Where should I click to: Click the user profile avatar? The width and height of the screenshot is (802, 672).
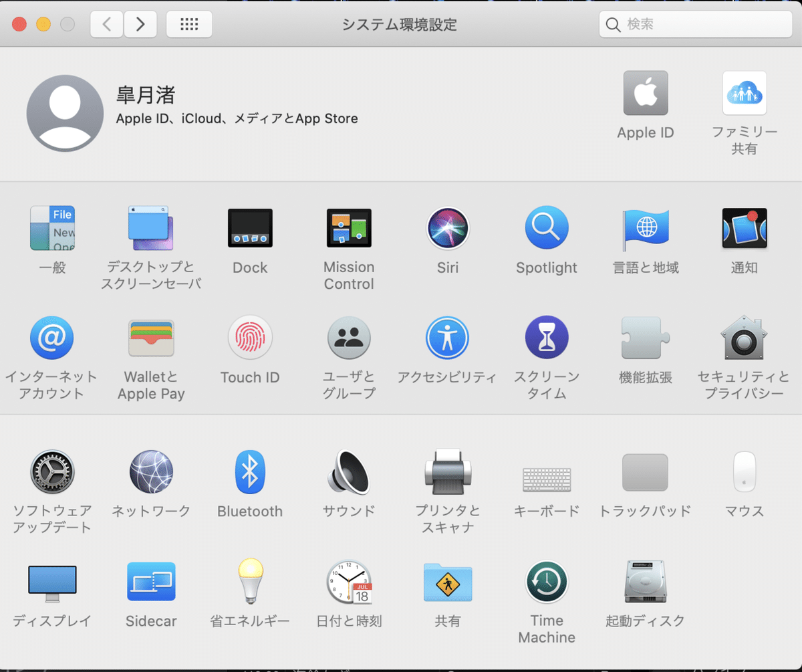coord(65,113)
